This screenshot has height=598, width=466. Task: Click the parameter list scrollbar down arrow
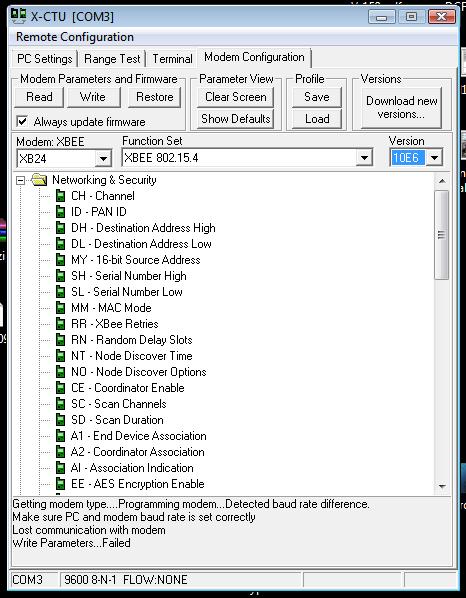point(442,487)
